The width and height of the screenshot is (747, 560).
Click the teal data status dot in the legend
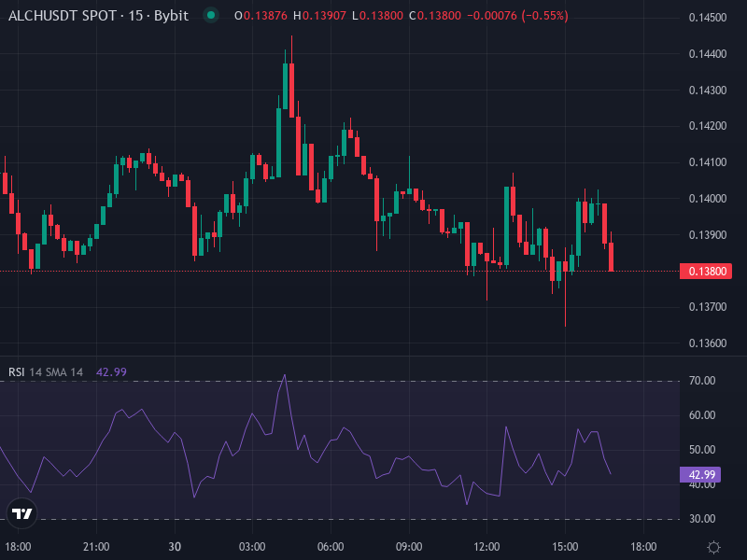click(x=212, y=16)
